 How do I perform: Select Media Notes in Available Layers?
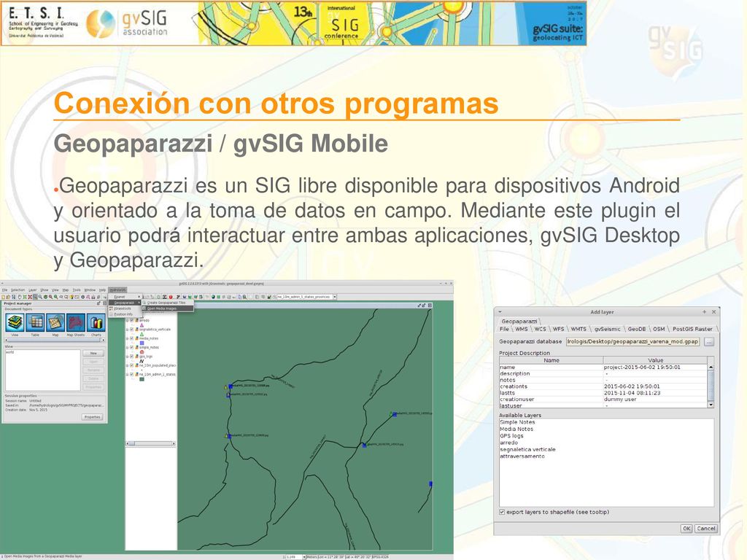(x=516, y=429)
